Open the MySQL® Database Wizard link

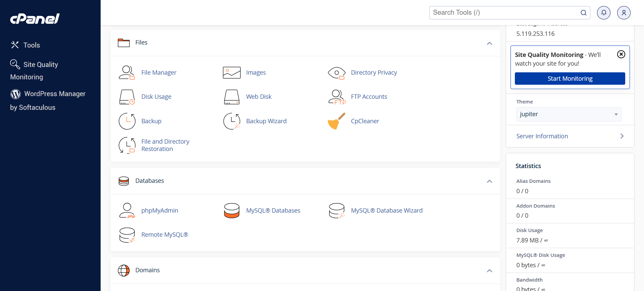(387, 211)
